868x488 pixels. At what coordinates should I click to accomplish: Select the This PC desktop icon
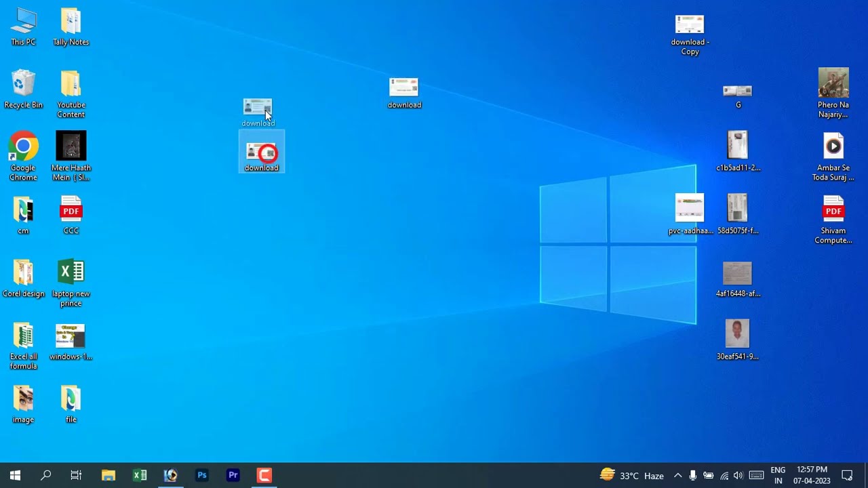tap(23, 27)
